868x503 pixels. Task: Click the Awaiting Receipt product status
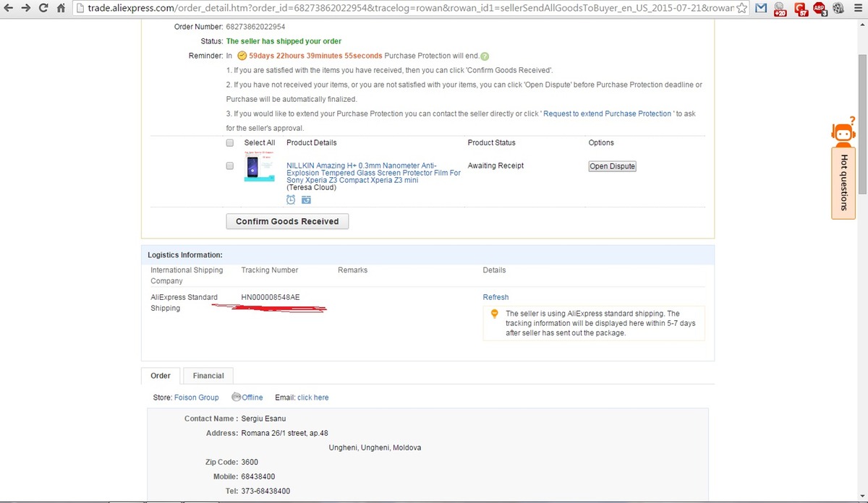[x=495, y=165]
